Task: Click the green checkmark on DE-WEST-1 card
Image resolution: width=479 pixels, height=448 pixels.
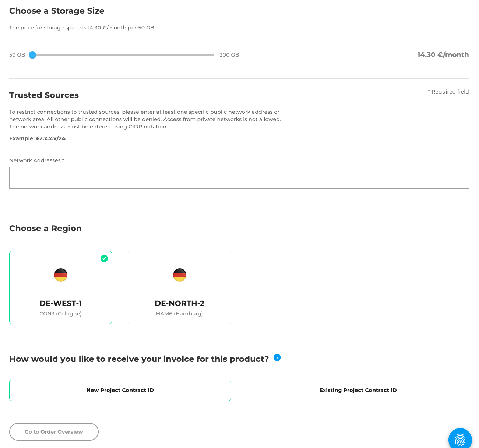Action: pos(104,258)
